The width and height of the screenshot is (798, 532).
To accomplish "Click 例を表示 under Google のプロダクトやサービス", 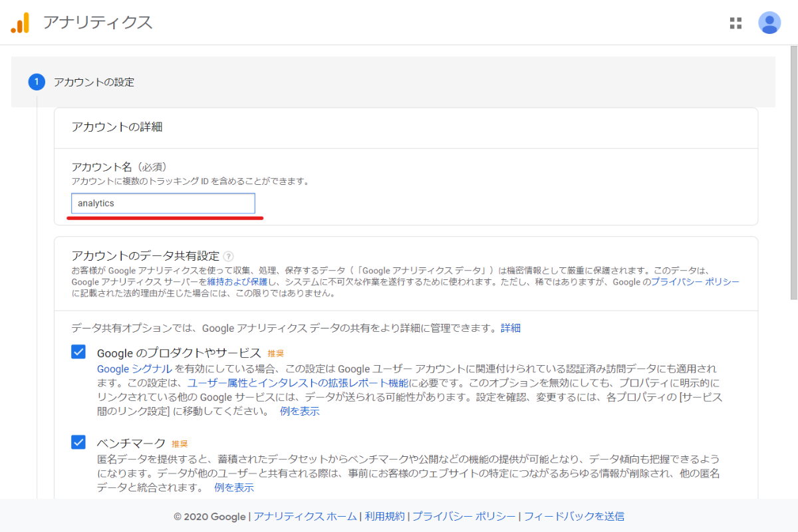I will 300,411.
